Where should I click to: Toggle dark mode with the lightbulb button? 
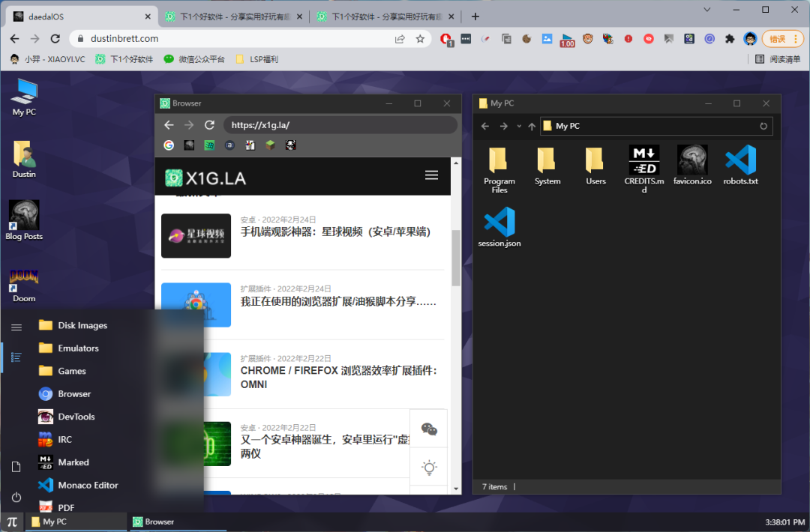(429, 468)
